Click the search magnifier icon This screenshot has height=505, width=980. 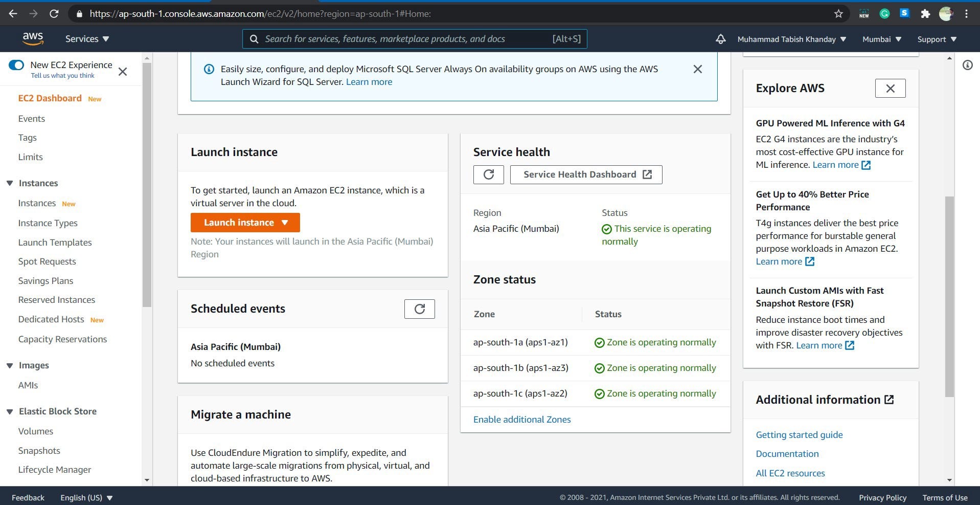click(254, 39)
